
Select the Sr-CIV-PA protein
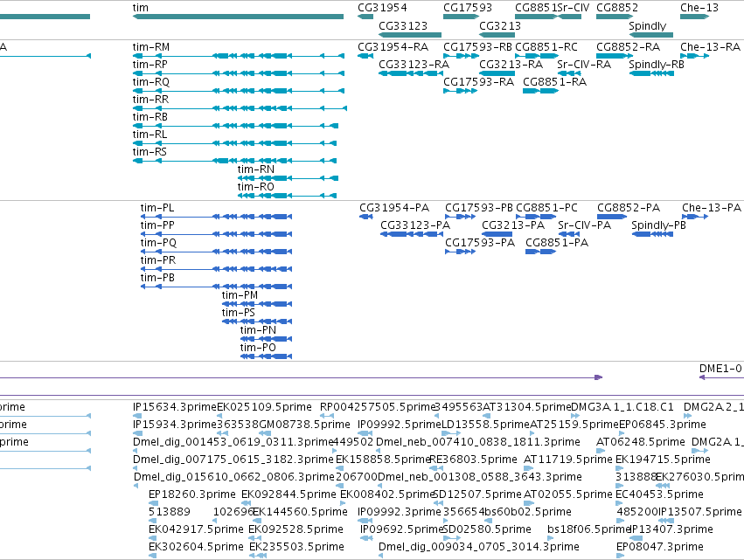[x=569, y=234]
